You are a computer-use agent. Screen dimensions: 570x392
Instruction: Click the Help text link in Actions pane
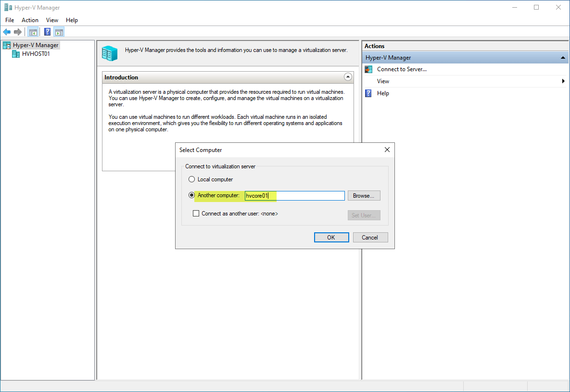pyautogui.click(x=383, y=93)
